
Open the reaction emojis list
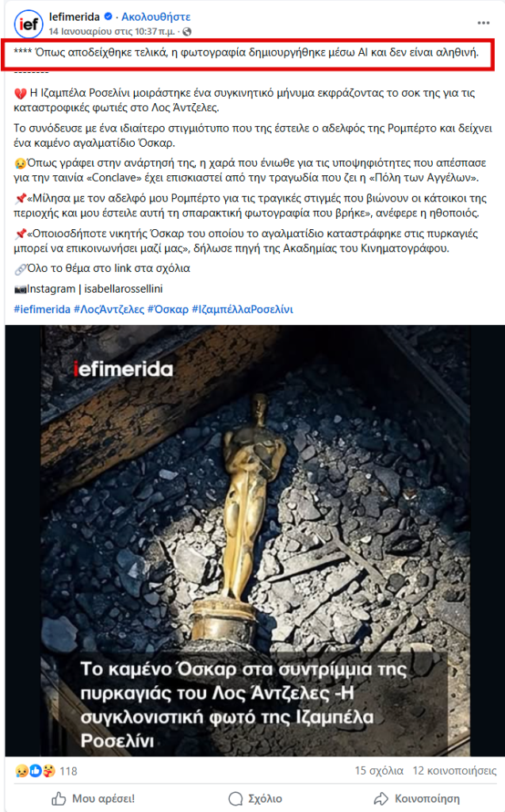coord(35,771)
